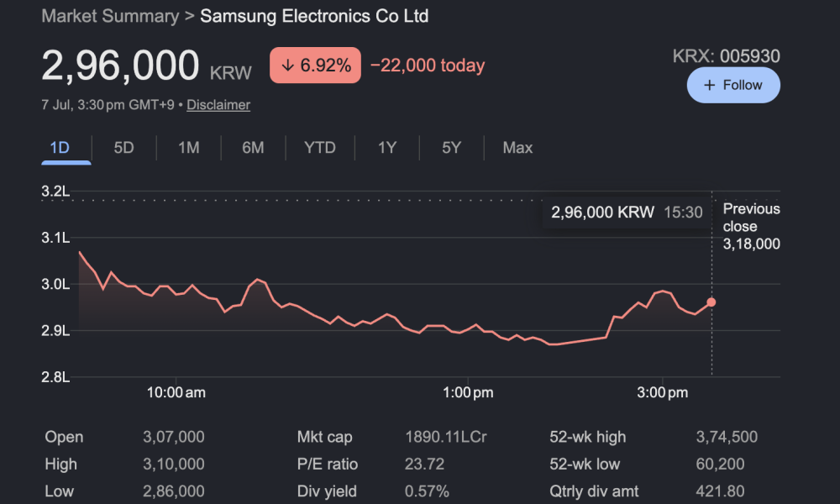Click the 2,96,000 current price
This screenshot has width=840, height=504.
(120, 66)
